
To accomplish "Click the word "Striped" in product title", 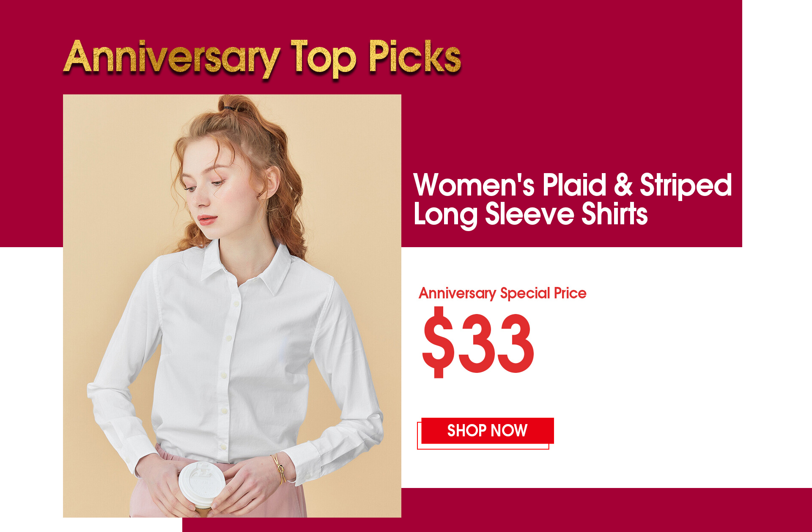I will (686, 185).
